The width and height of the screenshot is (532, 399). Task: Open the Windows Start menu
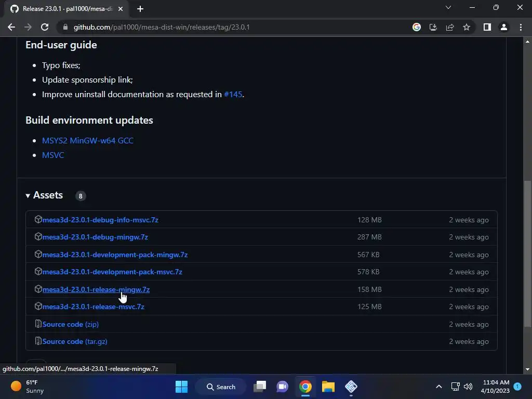(181, 387)
